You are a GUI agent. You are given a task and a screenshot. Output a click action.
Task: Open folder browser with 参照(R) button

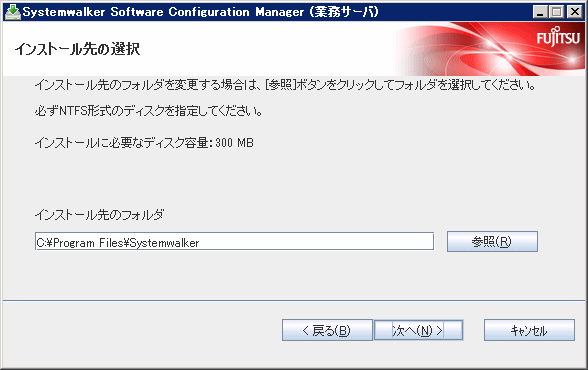(492, 241)
